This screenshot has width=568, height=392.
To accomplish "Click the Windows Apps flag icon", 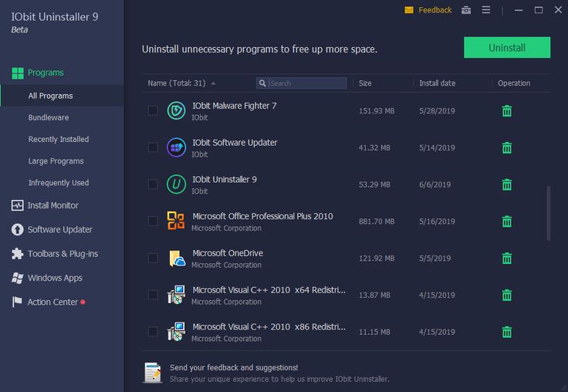I will [x=17, y=278].
